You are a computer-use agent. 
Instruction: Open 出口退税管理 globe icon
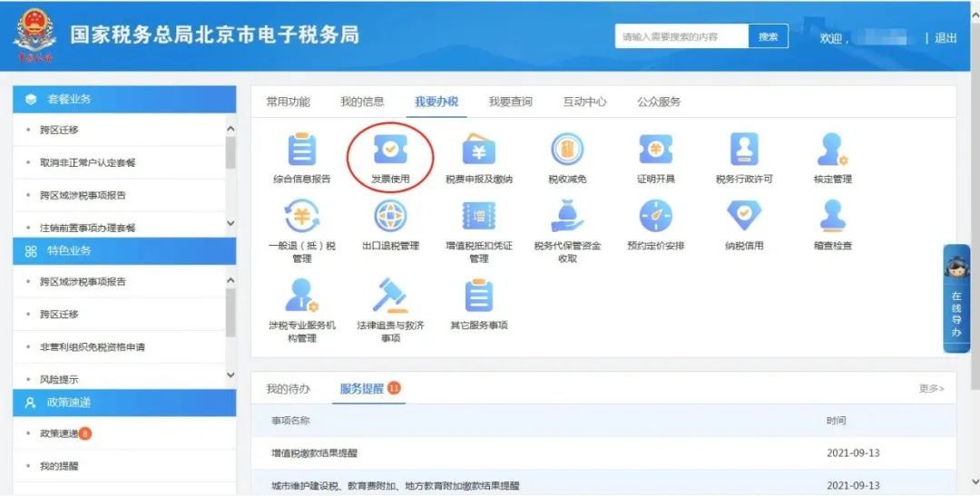390,216
